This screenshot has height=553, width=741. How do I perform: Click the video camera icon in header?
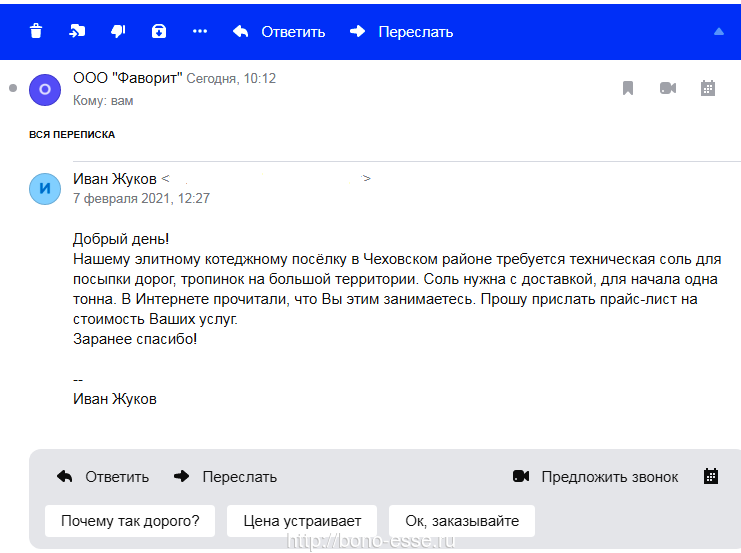[668, 88]
